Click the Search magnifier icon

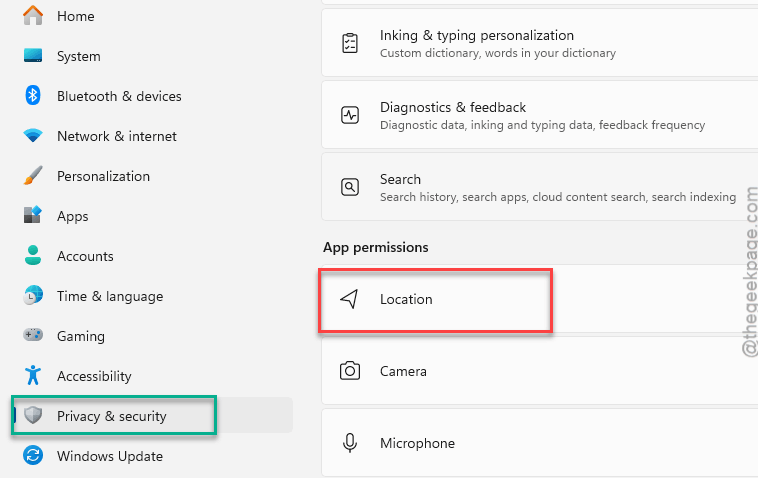tap(350, 187)
